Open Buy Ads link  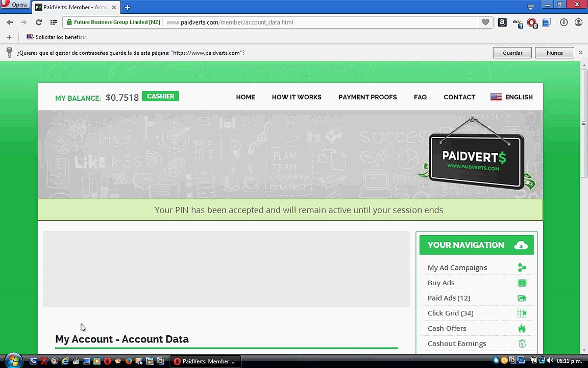tap(441, 283)
